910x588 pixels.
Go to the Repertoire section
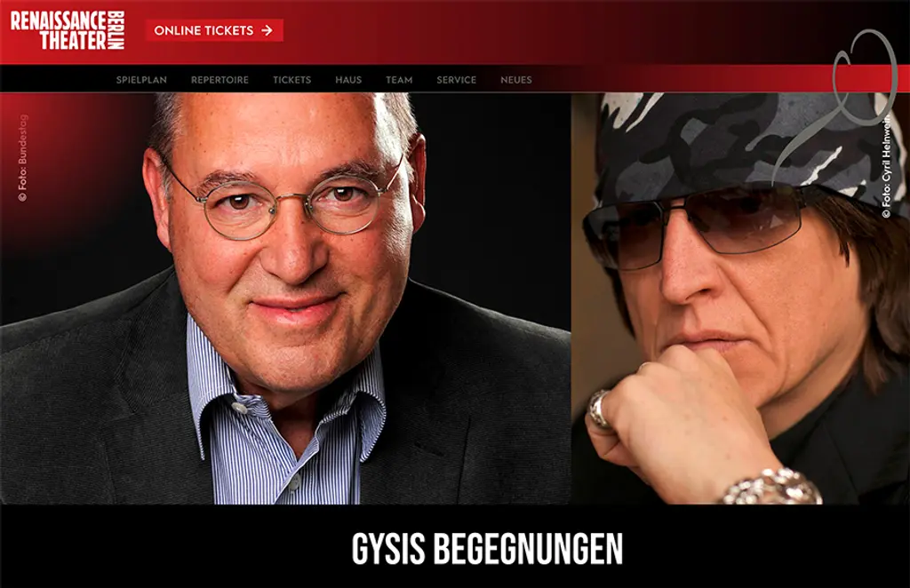220,80
